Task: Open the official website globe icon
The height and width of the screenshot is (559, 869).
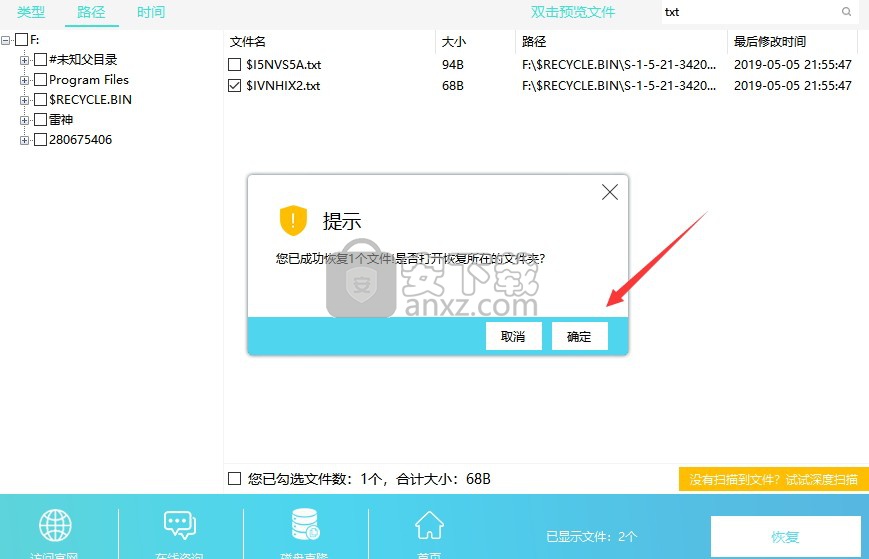Action: pos(55,525)
